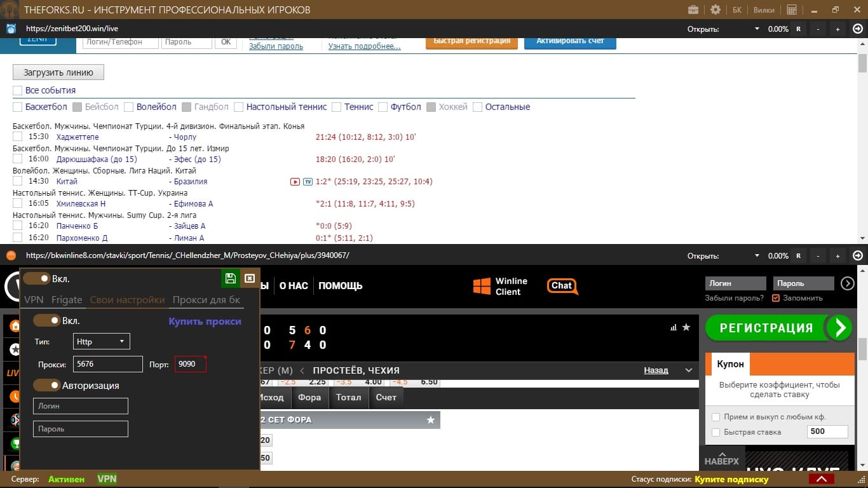Click left chevron before ПРОСТЕЁВ, ЧЕХИЯ
The width and height of the screenshot is (868, 488).
[303, 370]
